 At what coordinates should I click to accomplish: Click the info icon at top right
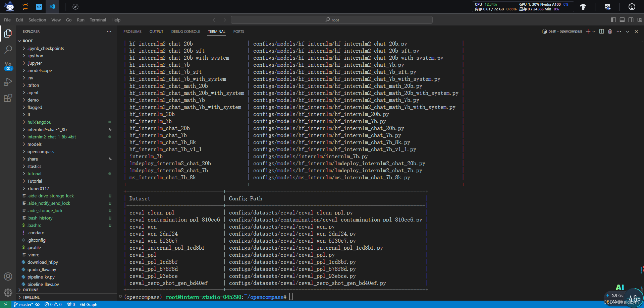tap(632, 7)
